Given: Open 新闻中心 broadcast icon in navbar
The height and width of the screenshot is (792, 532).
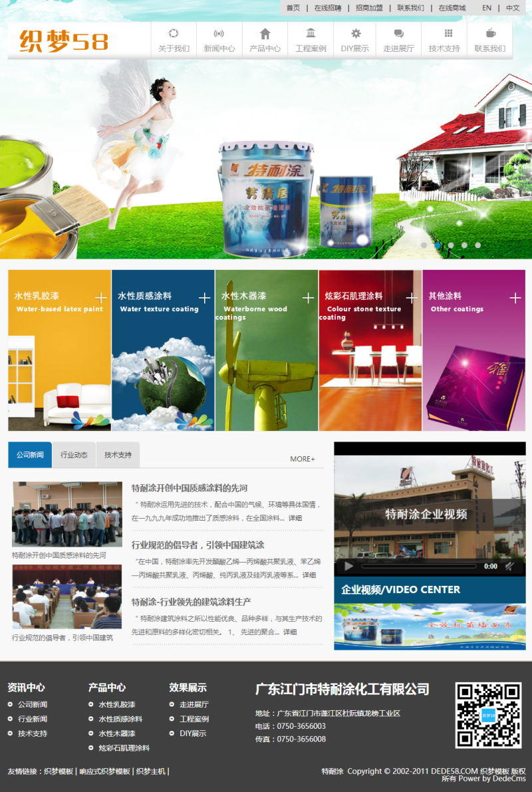Looking at the screenshot, I should pyautogui.click(x=219, y=33).
